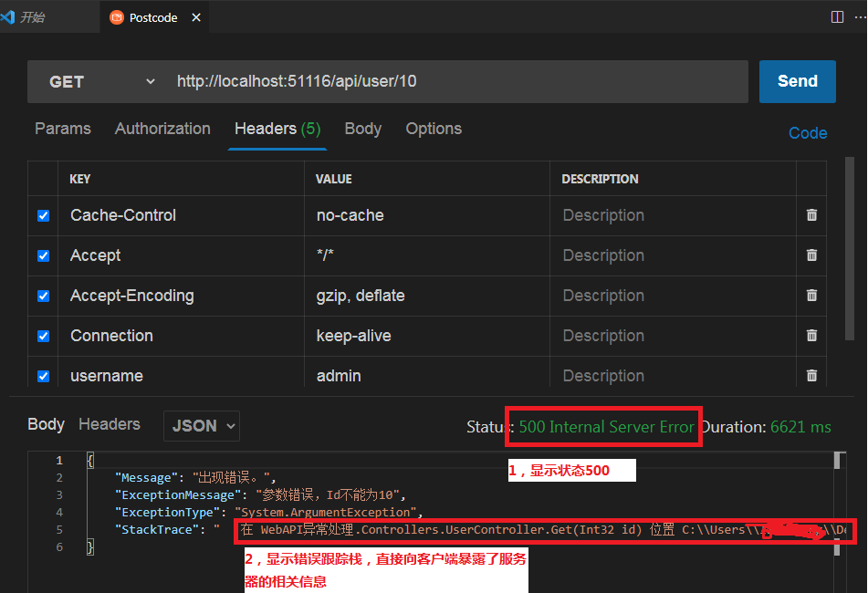Image resolution: width=868 pixels, height=593 pixels.
Task: Uncheck the Connection header checkbox
Action: pos(43,337)
